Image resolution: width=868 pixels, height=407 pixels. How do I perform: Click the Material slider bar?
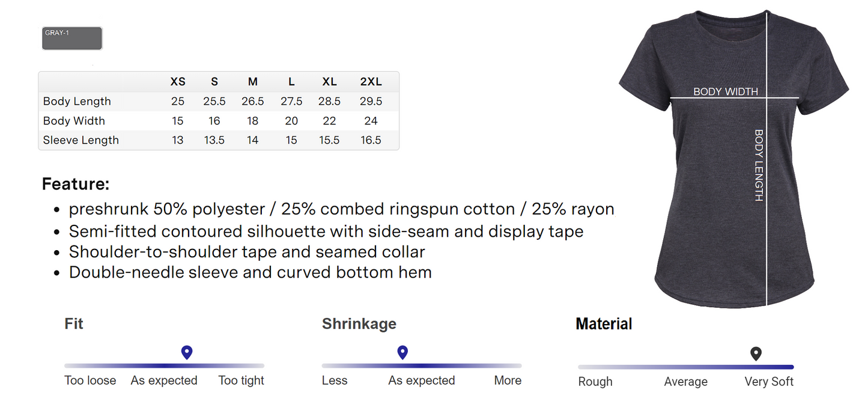(x=685, y=367)
